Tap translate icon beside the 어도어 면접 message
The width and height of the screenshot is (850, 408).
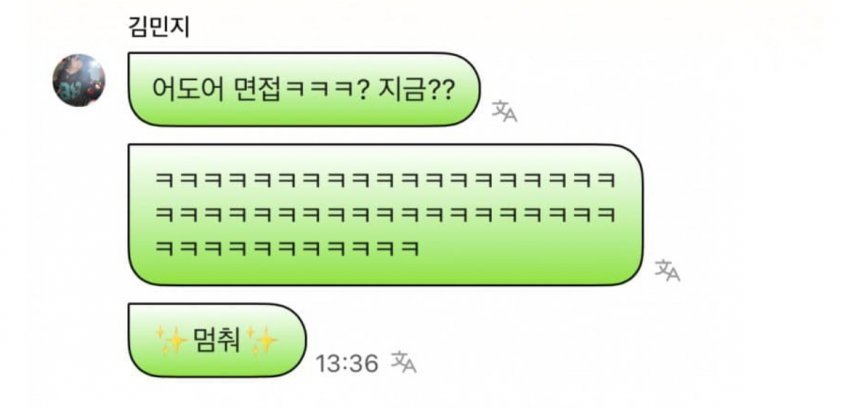pyautogui.click(x=504, y=111)
